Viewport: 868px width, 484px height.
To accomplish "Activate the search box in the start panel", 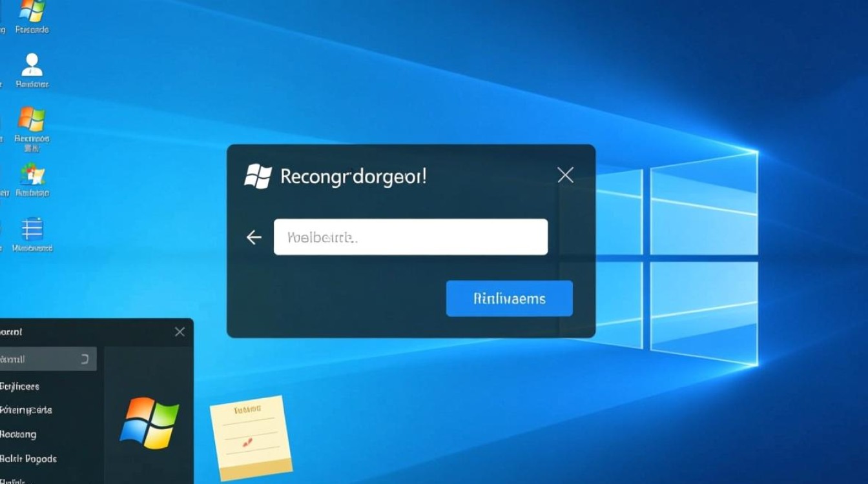I will (x=45, y=359).
